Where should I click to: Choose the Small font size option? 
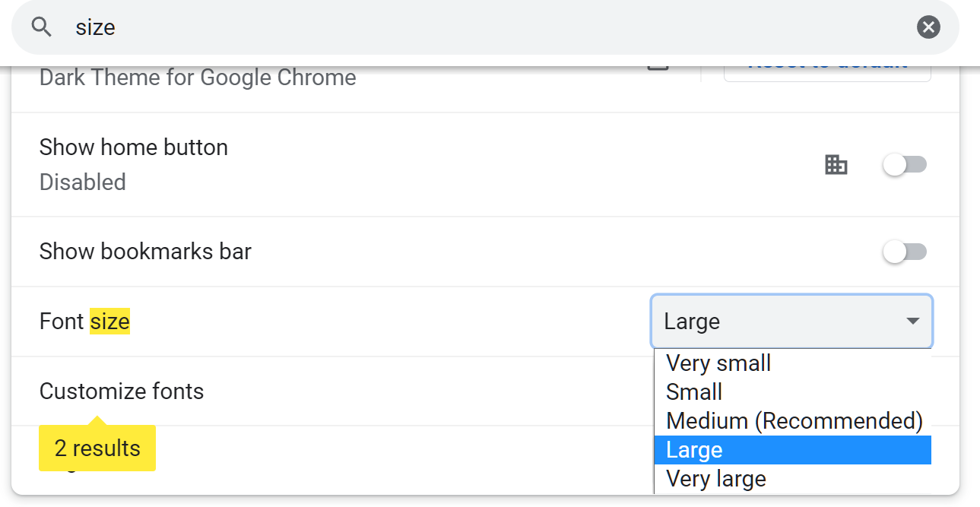(694, 392)
